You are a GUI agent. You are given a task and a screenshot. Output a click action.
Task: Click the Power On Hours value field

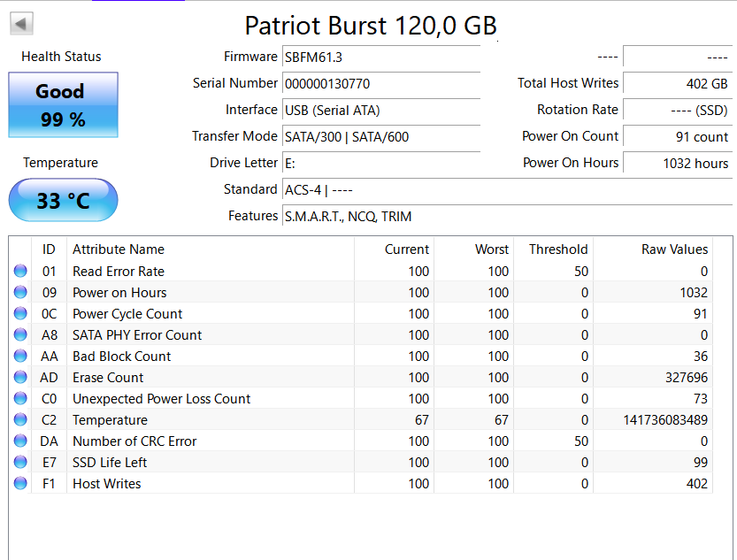tap(678, 164)
